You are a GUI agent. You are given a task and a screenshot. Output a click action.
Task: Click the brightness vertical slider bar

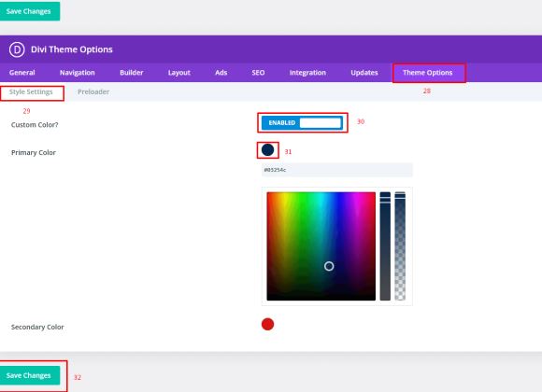385,246
